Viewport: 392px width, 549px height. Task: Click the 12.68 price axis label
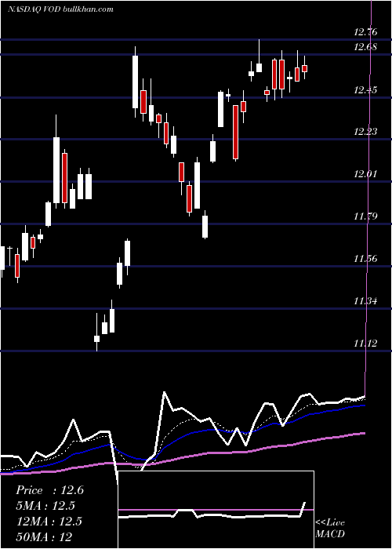pos(365,47)
